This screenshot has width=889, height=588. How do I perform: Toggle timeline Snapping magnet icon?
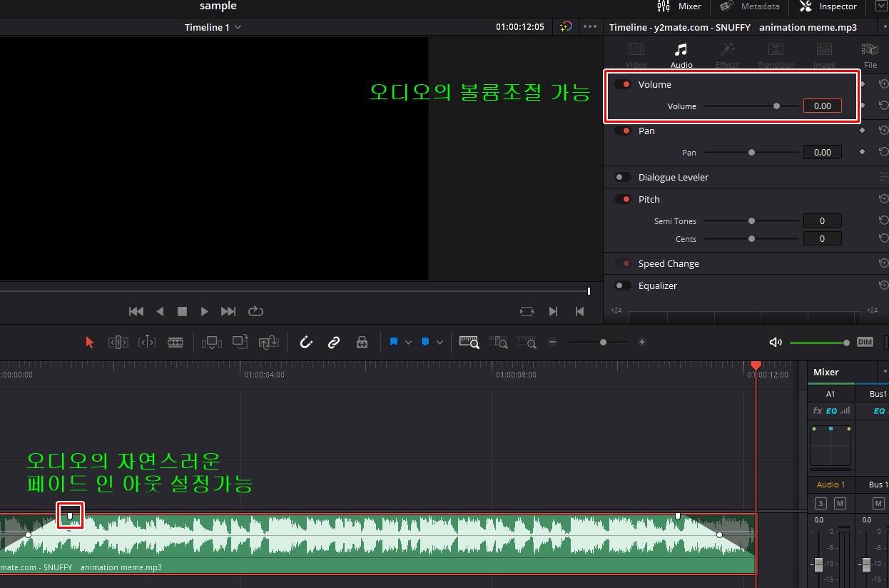pyautogui.click(x=306, y=343)
